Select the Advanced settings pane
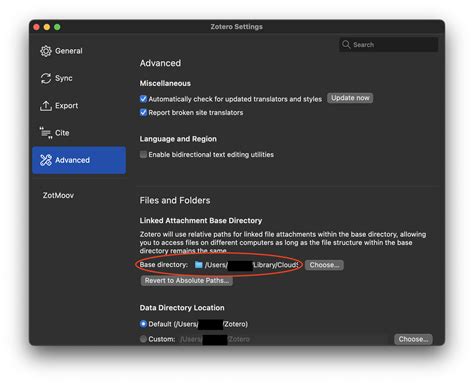The image size is (474, 384). coord(79,160)
